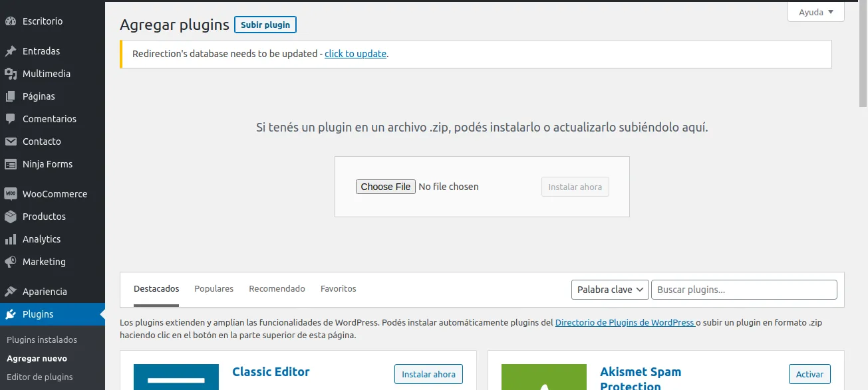
Task: Activate the Akismet Spam Protection plugin
Action: point(809,375)
